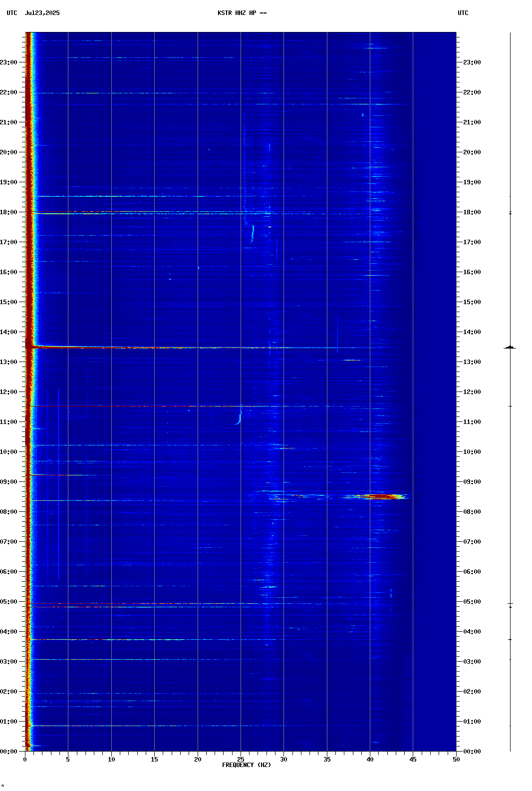Viewport: 532px width, 791px height.
Task: Click the frequency axis label 5
Action: (68, 760)
